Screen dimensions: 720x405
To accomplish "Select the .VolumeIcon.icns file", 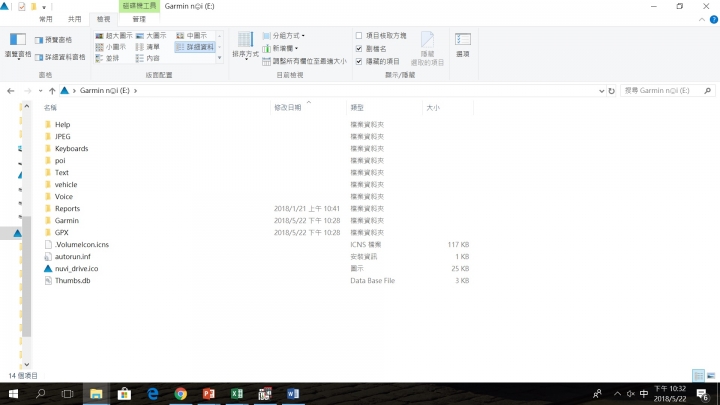I will pyautogui.click(x=82, y=245).
